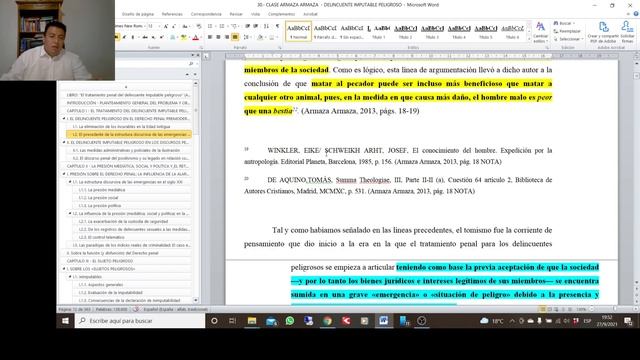The height and width of the screenshot is (360, 640).
Task: Toggle Strikethrough formatting
Action: [145, 37]
